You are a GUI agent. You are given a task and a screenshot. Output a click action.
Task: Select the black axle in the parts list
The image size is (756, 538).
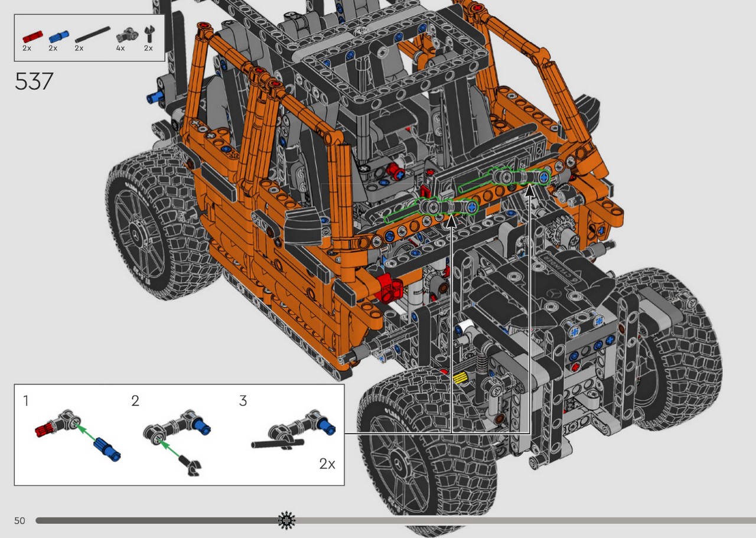coord(92,34)
